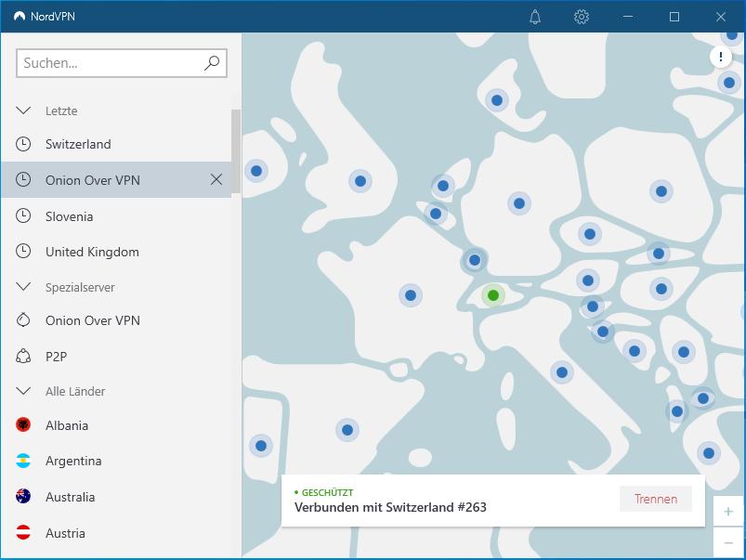Click the Australia flag icon
This screenshot has width=746, height=560.
[23, 496]
